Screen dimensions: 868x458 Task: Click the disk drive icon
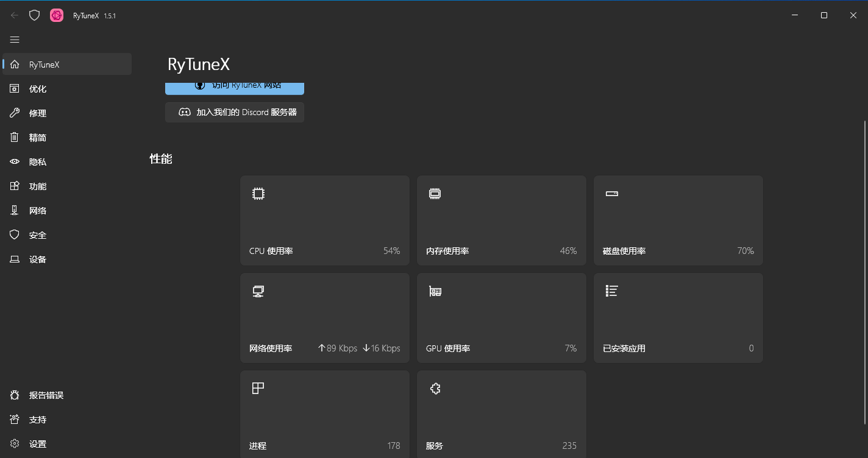[612, 194]
